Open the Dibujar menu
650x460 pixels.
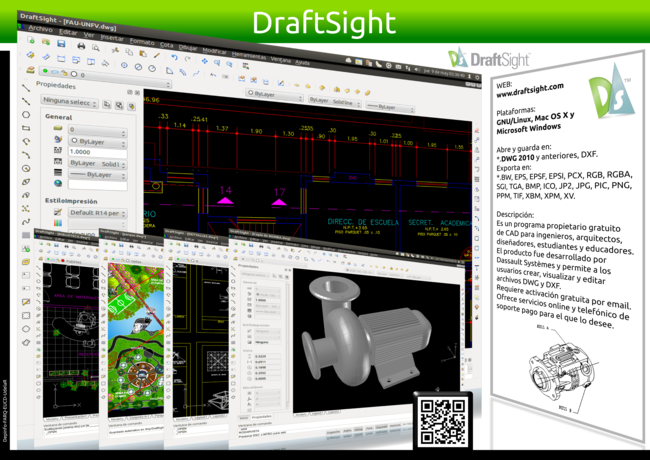click(188, 48)
